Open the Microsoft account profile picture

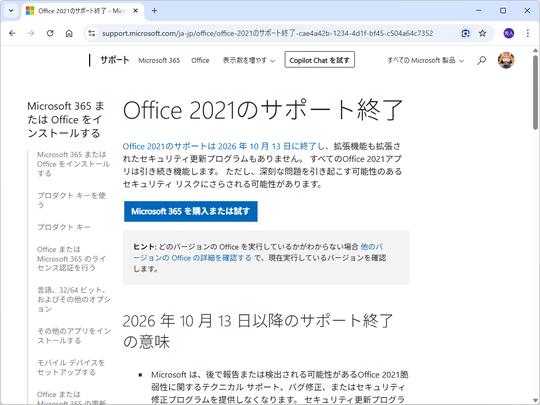coord(506,60)
